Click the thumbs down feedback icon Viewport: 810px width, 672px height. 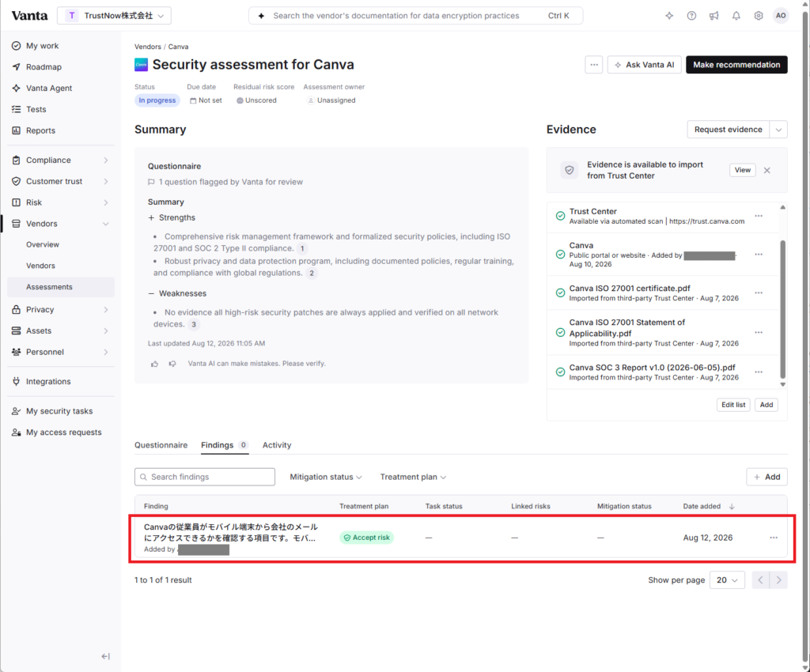click(172, 364)
